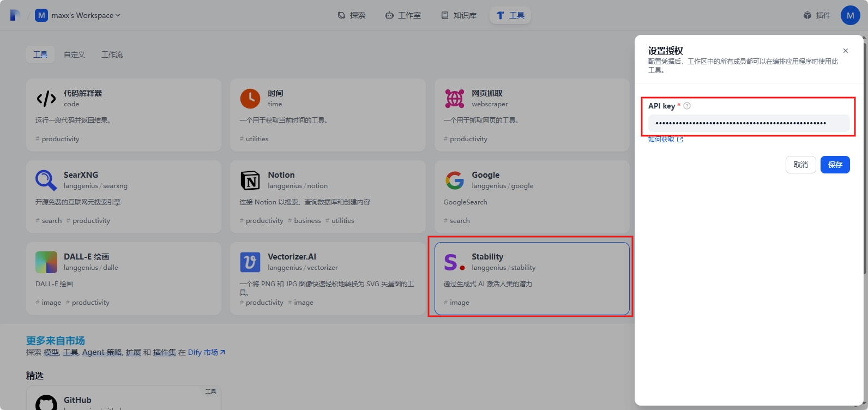Click the 取消 cancel button
Screen dimensions: 868x410
coord(800,165)
